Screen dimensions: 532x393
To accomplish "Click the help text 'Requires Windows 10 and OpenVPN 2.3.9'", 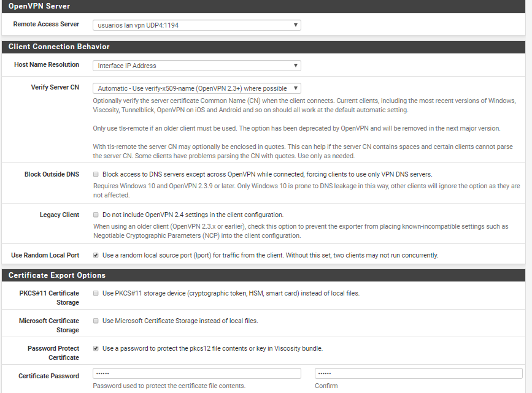I will click(306, 191).
